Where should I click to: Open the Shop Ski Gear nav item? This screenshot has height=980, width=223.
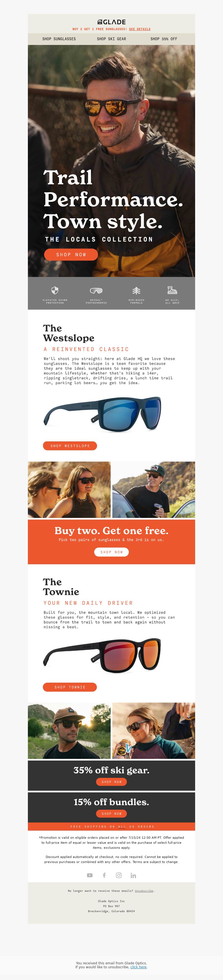(111, 39)
